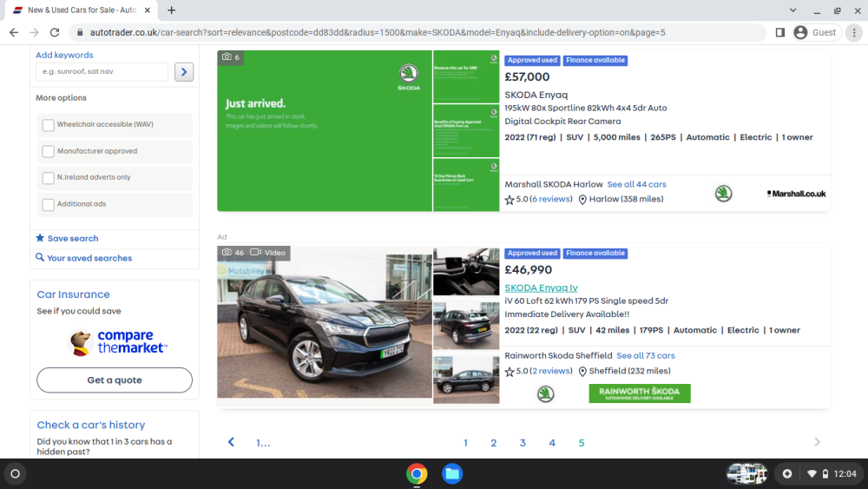Open the Enyaq side view thumbnail

tap(466, 380)
